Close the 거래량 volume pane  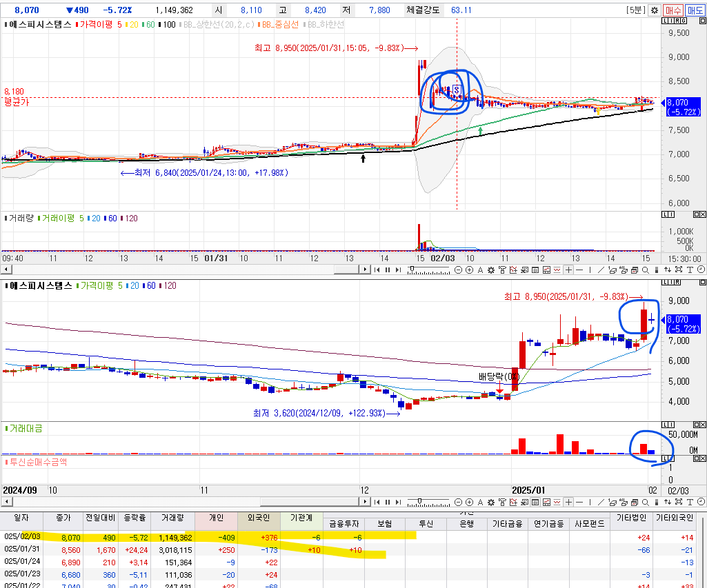(x=702, y=214)
